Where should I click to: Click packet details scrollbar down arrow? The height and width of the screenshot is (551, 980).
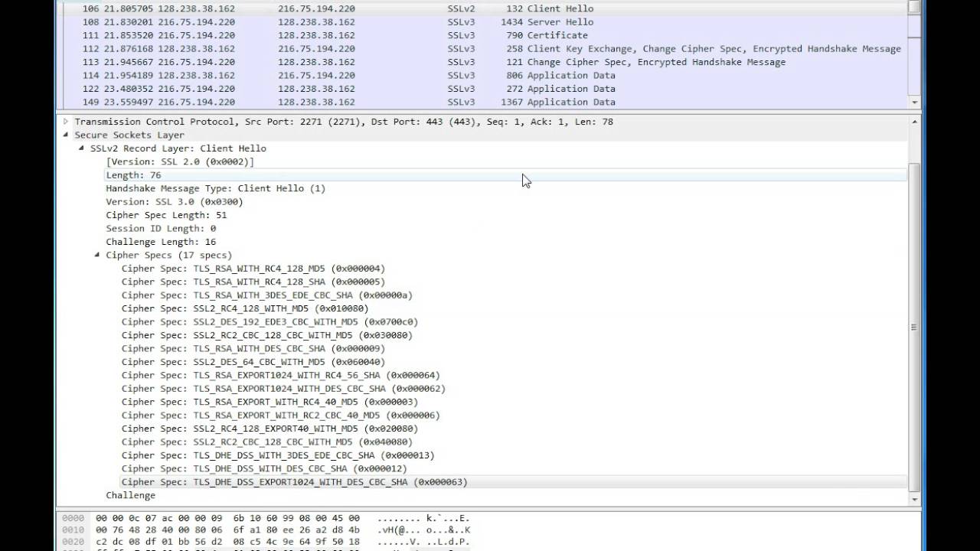[914, 499]
